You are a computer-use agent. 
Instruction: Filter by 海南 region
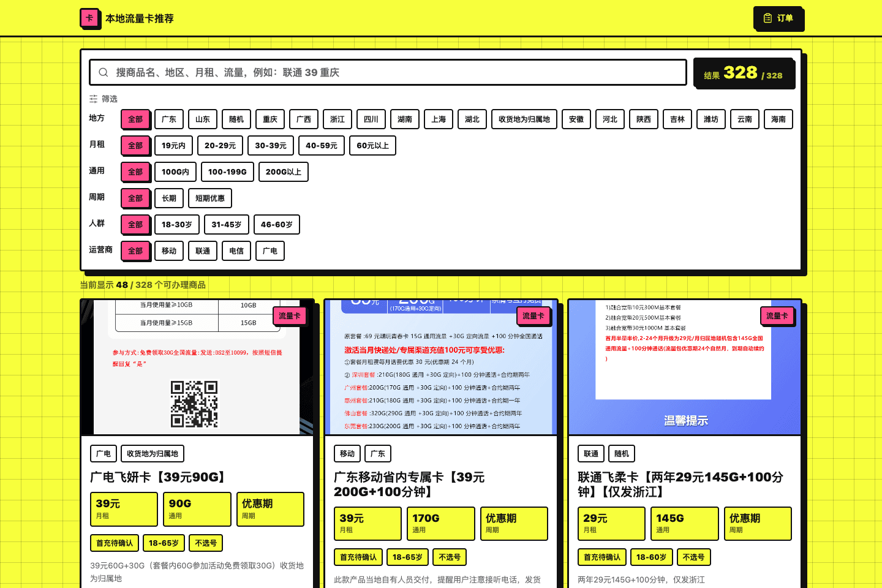tap(778, 119)
